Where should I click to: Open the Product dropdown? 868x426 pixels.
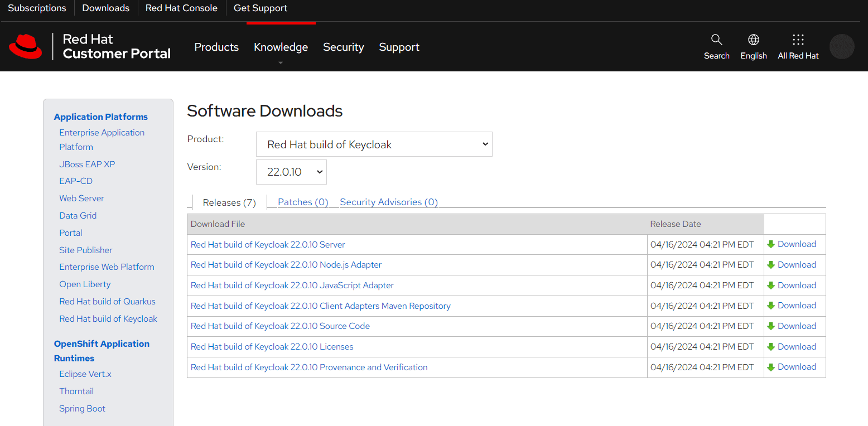374,144
